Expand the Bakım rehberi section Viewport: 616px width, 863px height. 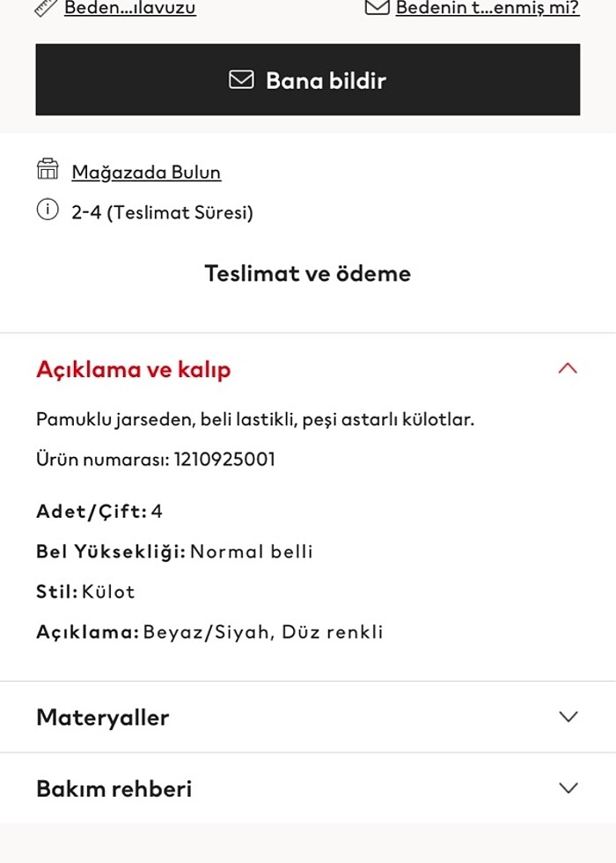[568, 788]
